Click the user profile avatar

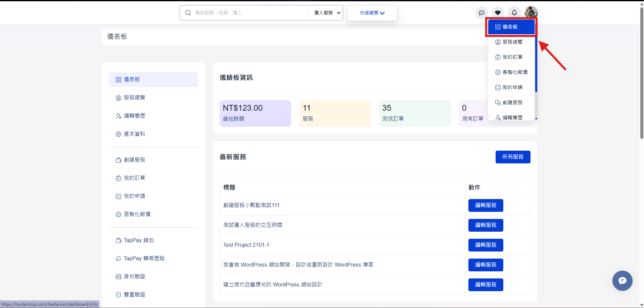[x=531, y=12]
